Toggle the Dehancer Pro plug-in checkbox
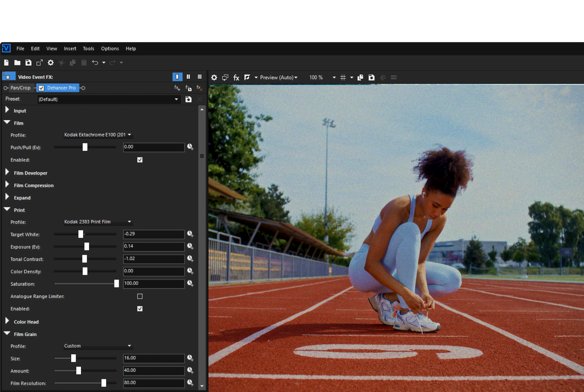Viewport: 584px width, 392px height. (41, 88)
